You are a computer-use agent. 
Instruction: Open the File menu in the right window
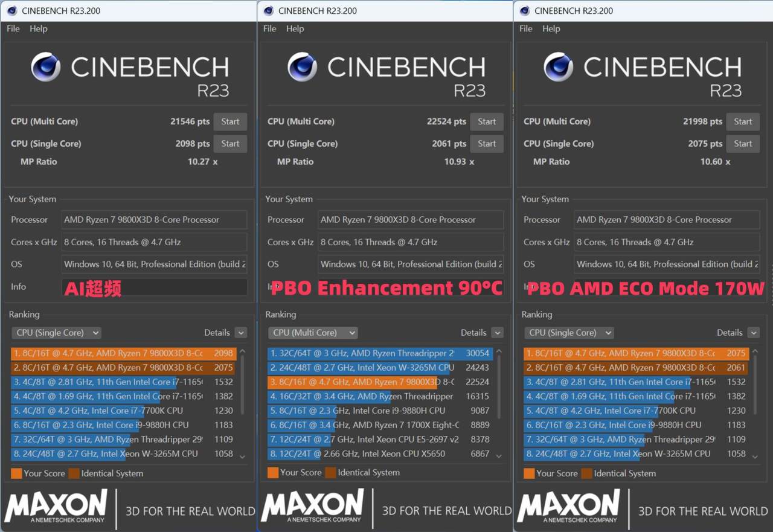tap(526, 28)
